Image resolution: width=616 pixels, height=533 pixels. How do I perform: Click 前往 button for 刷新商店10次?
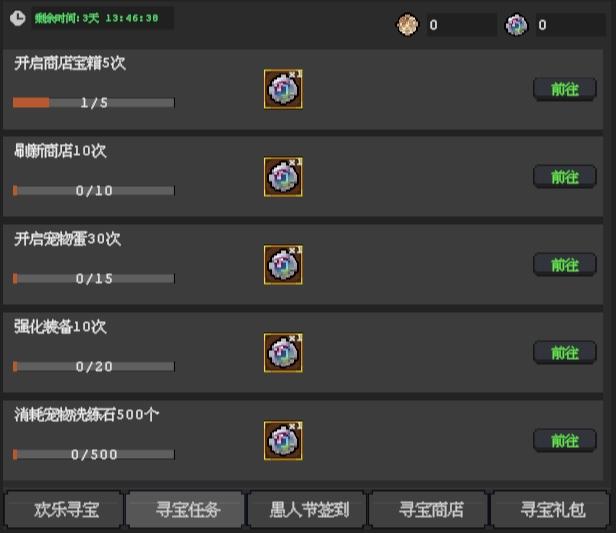point(565,177)
